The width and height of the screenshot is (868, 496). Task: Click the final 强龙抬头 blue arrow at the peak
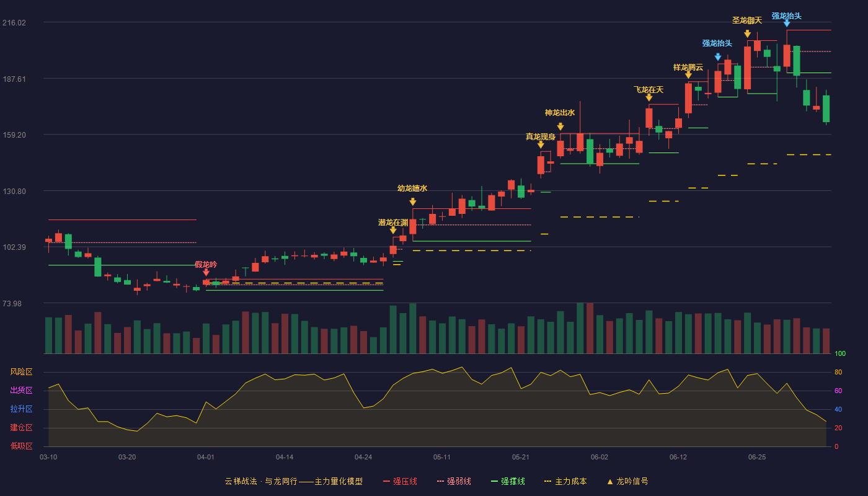787,23
